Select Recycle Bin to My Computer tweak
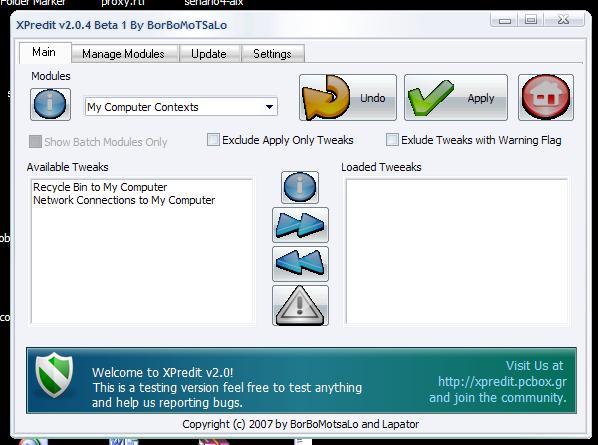 [100, 187]
